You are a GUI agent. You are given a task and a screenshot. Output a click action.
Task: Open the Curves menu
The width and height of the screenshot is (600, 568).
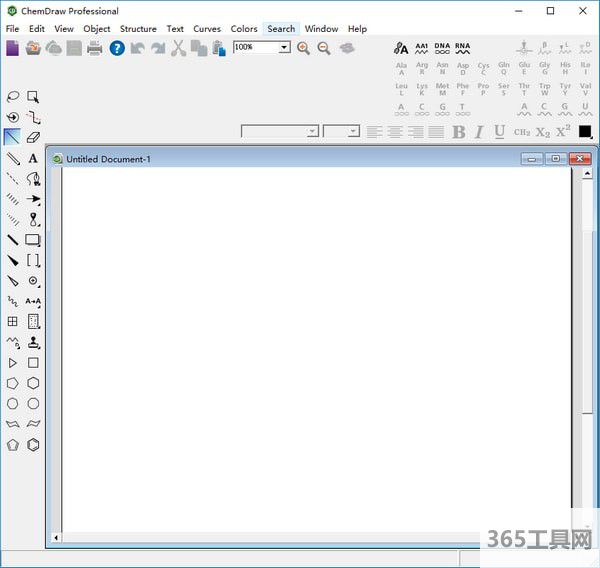[207, 29]
